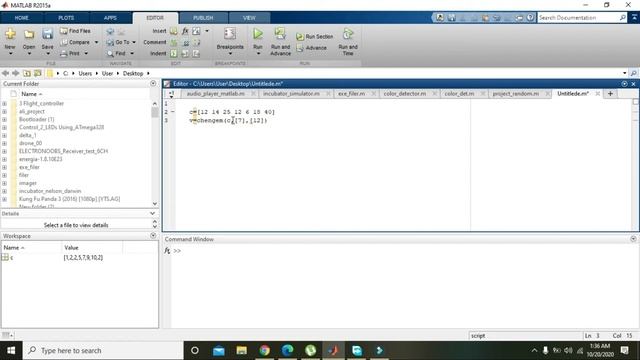Screen dimensions: 640x360
Task: Insert a section break icon
Action: point(174,31)
